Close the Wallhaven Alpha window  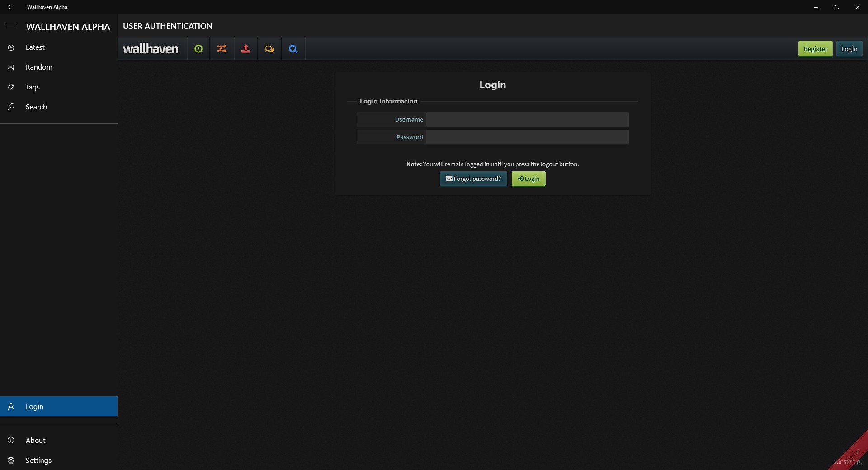coord(858,7)
